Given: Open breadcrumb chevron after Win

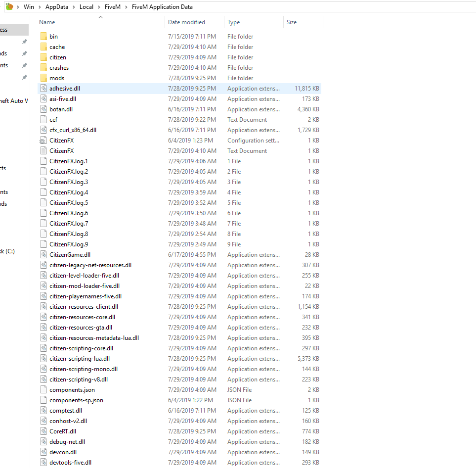Looking at the screenshot, I should coord(40,7).
